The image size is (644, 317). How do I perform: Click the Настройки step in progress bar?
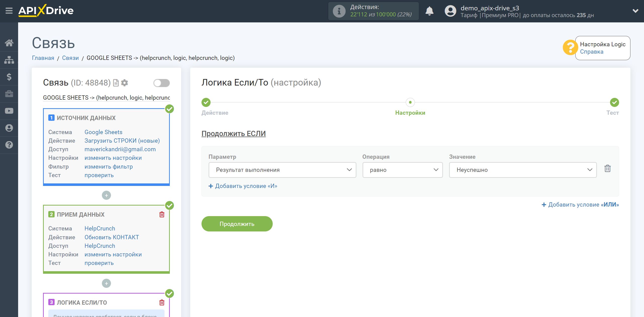click(410, 102)
